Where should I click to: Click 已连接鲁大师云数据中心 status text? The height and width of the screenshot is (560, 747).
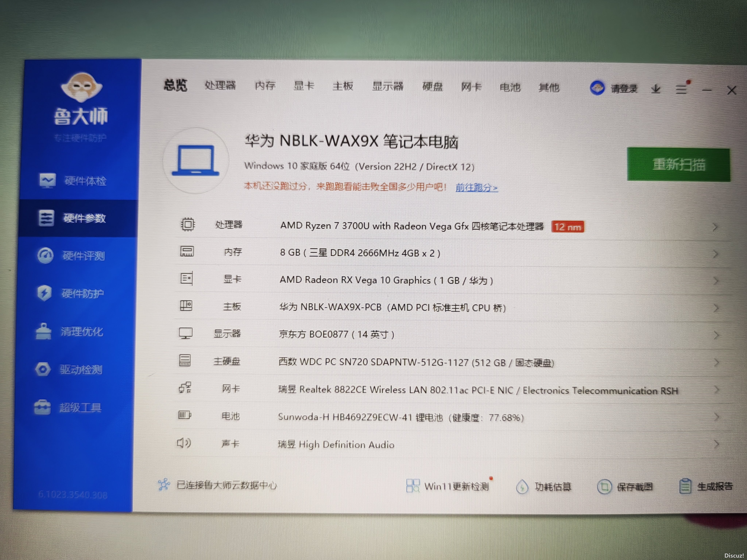[227, 485]
